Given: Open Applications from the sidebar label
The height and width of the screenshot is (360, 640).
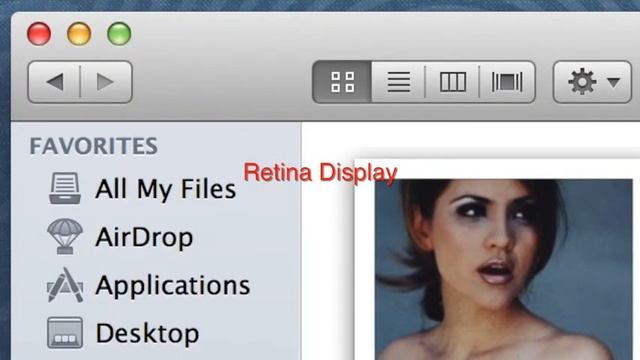Looking at the screenshot, I should (x=173, y=286).
